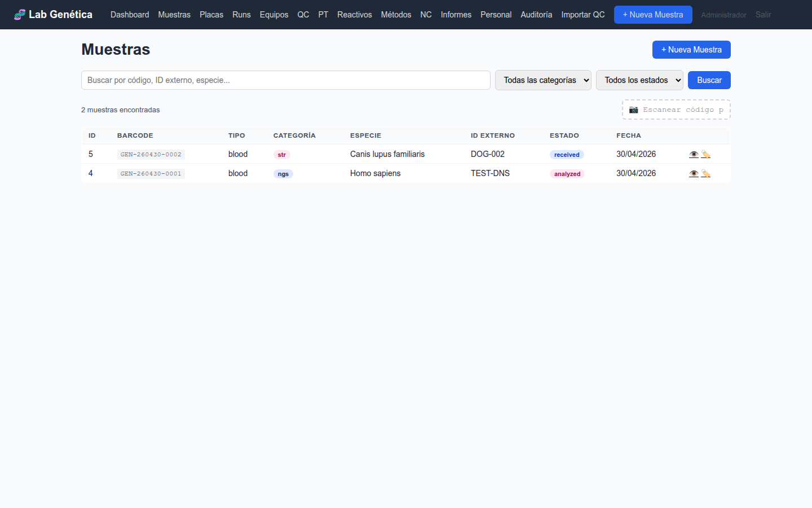The width and height of the screenshot is (812, 508).
Task: Open the Todas las categorías dropdown
Action: pyautogui.click(x=543, y=80)
